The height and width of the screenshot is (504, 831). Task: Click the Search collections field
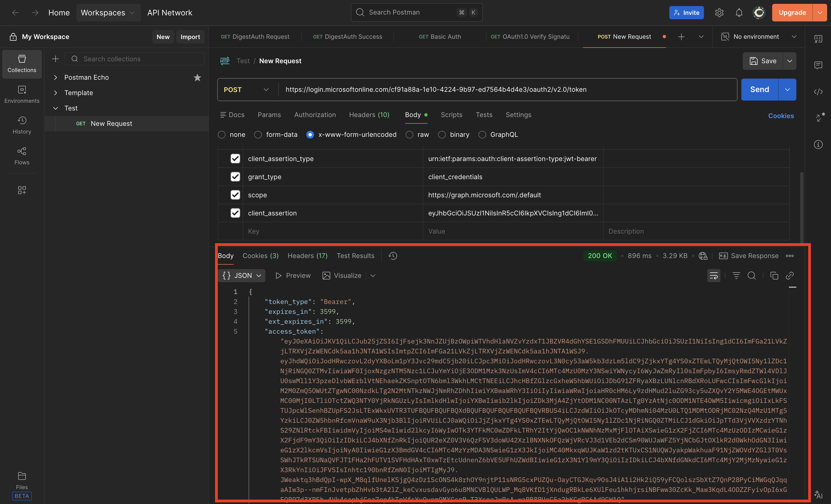click(x=134, y=59)
